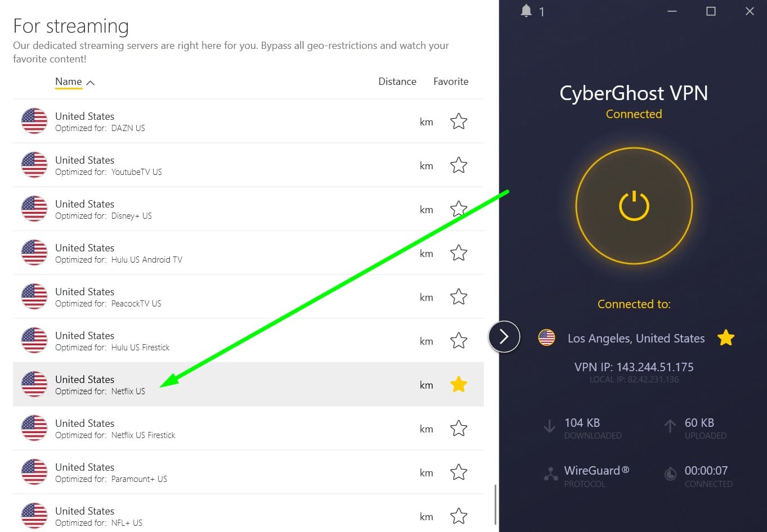The height and width of the screenshot is (532, 767).
Task: Click the 'CyberGhost VPN' title
Action: [x=634, y=93]
